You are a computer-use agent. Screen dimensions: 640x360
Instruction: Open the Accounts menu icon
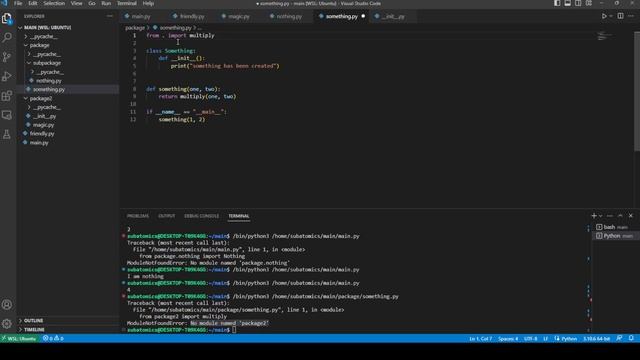7,304
